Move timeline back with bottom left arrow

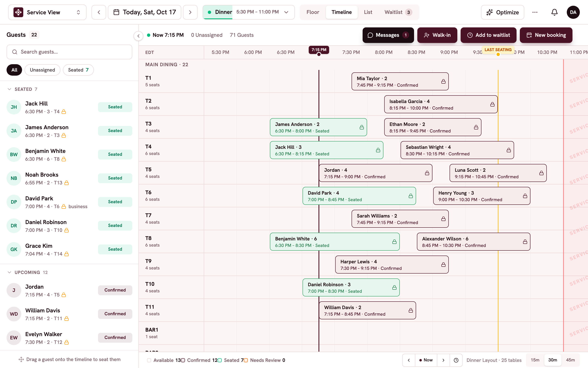point(409,360)
